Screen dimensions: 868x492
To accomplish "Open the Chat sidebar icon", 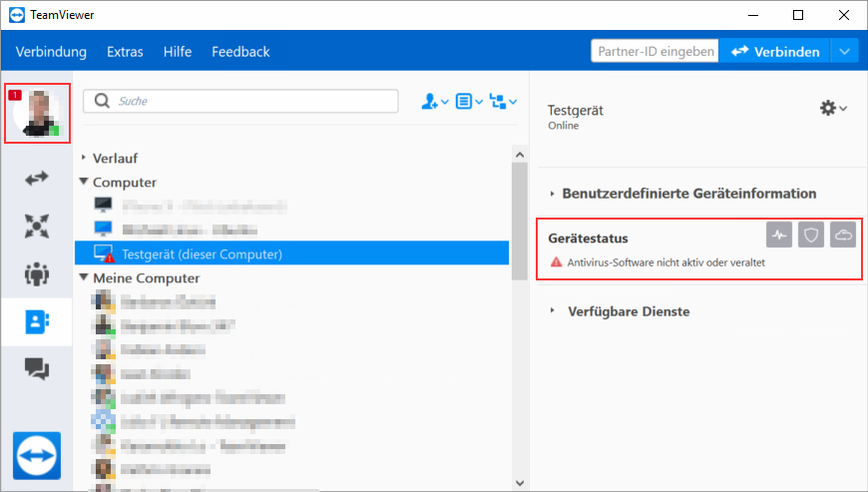I will [x=37, y=368].
